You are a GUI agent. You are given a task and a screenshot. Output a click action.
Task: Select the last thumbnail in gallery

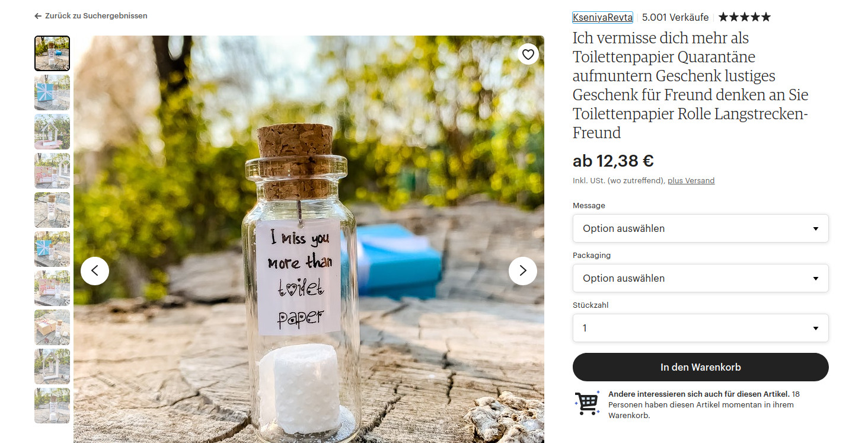(x=52, y=406)
